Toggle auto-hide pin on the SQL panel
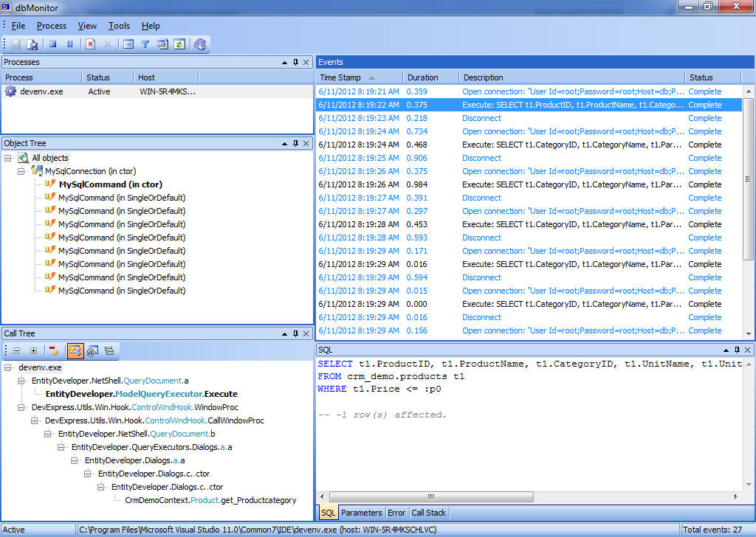This screenshot has height=537, width=756. pos(735,350)
